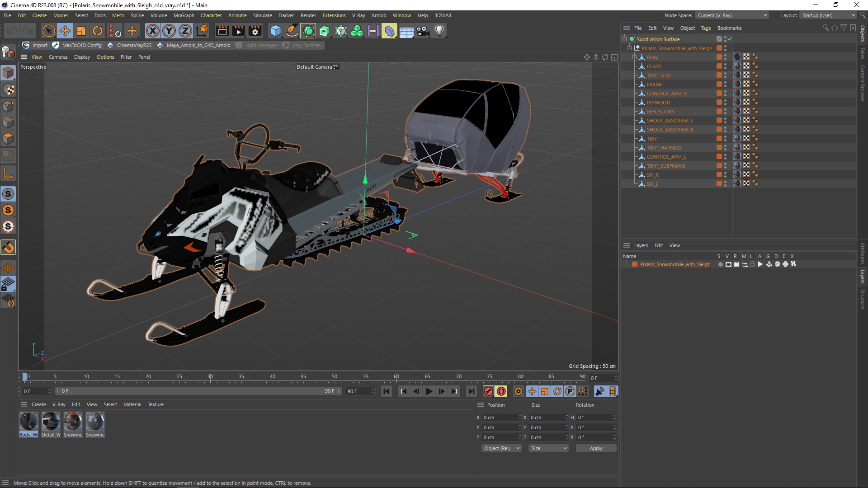Open the Object (Rel) dropdown
The height and width of the screenshot is (488, 868).
point(501,448)
